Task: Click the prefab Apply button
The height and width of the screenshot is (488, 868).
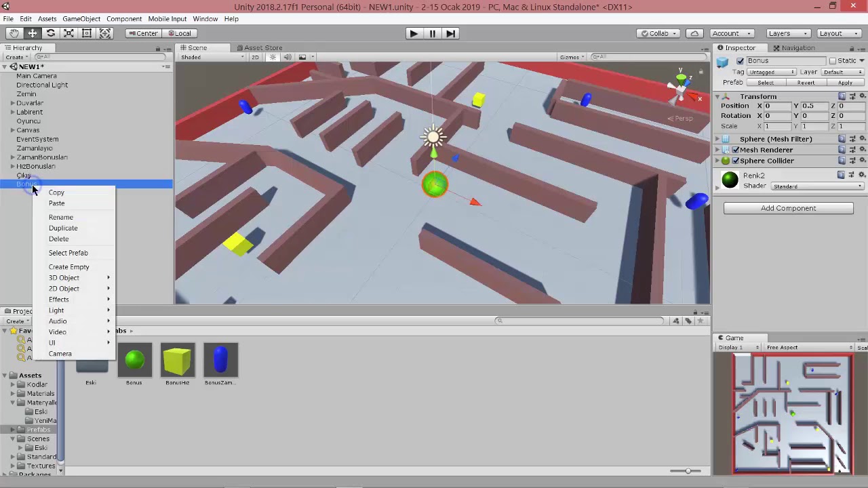Action: (845, 83)
